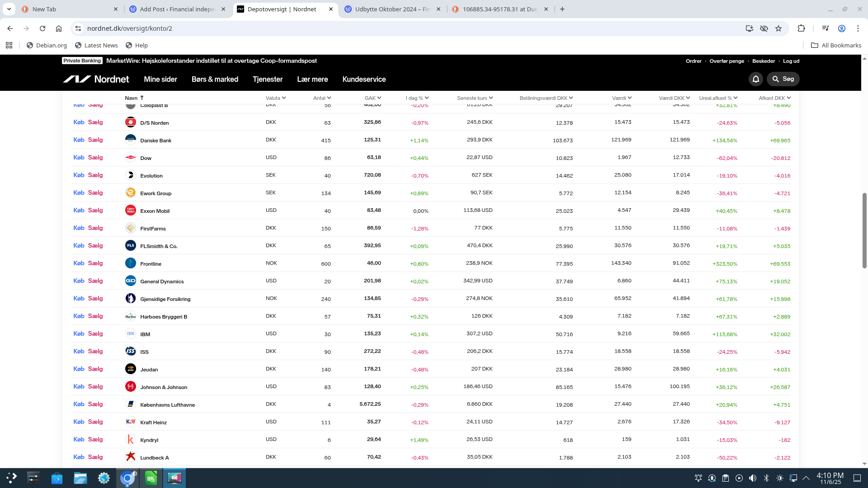Sort by the Navn column header
Image resolution: width=868 pixels, height=488 pixels.
tap(134, 98)
